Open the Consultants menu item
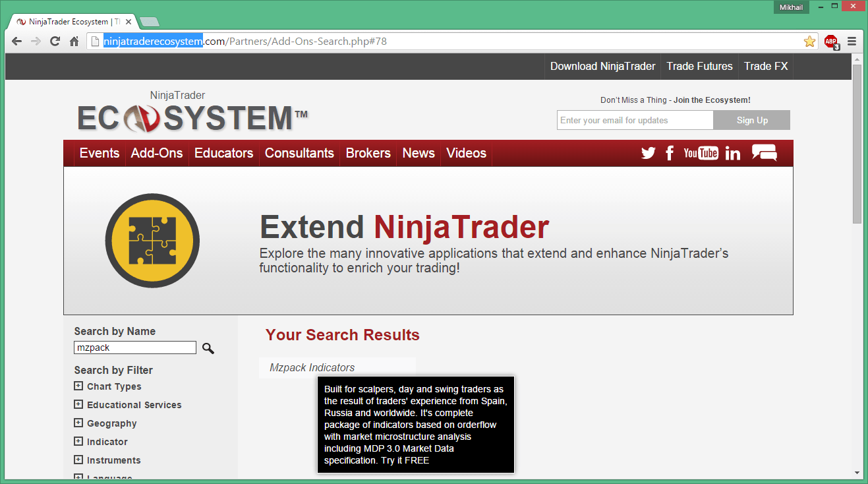Viewport: 868px width, 484px height. [x=299, y=153]
